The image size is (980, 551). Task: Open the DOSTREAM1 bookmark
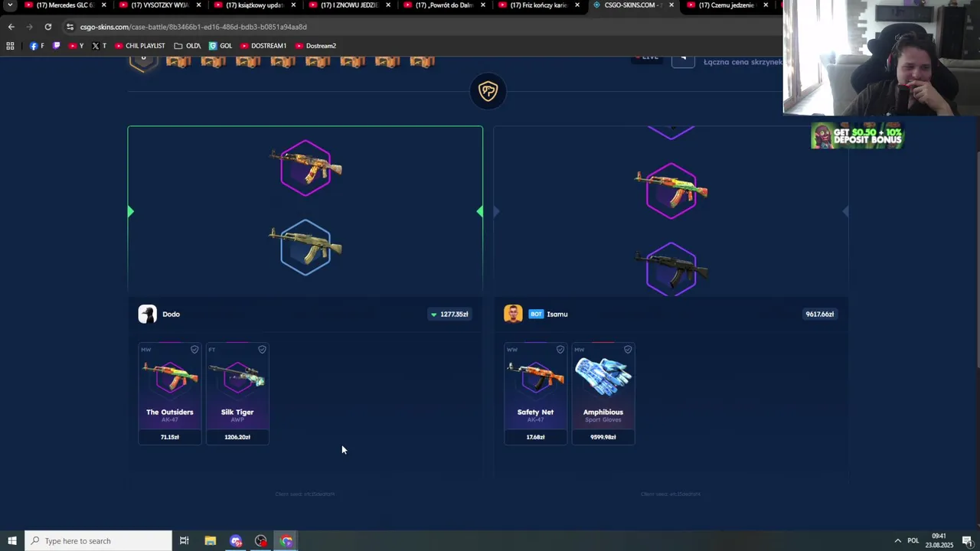click(263, 46)
